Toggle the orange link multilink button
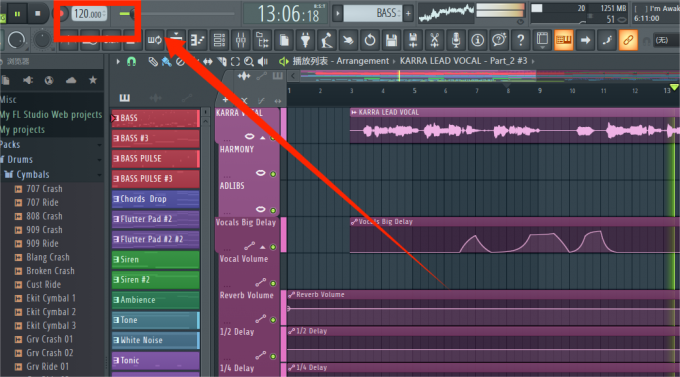 (628, 41)
